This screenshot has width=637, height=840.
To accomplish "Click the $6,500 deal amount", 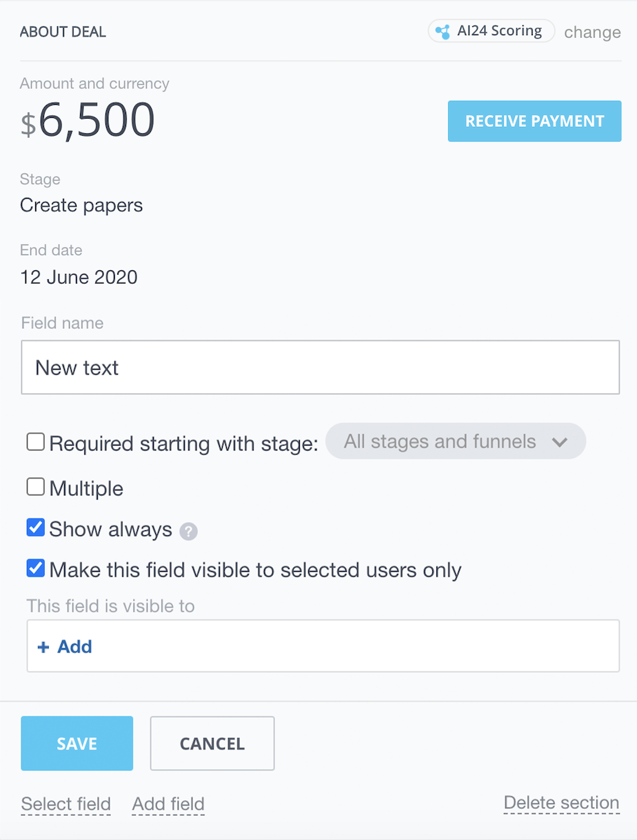I will pyautogui.click(x=88, y=121).
